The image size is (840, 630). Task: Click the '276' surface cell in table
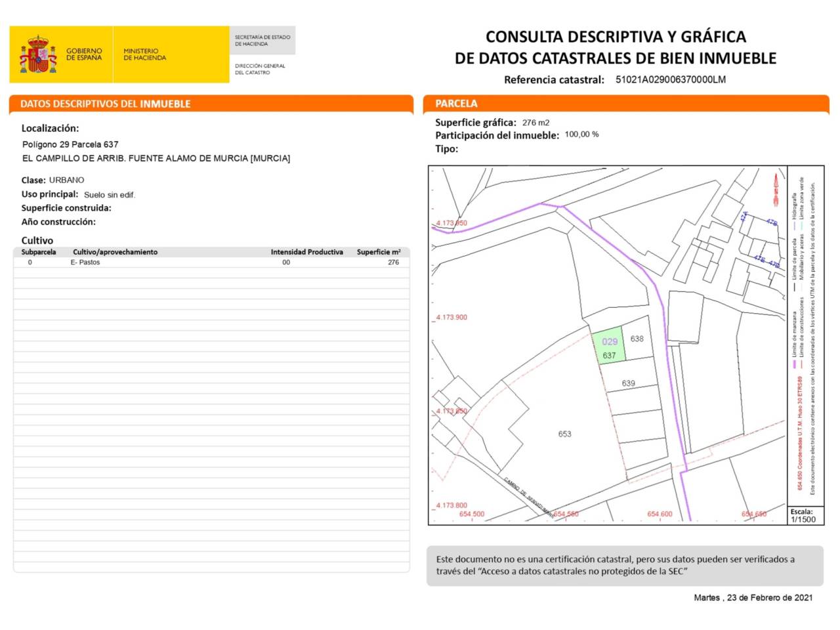pyautogui.click(x=393, y=262)
